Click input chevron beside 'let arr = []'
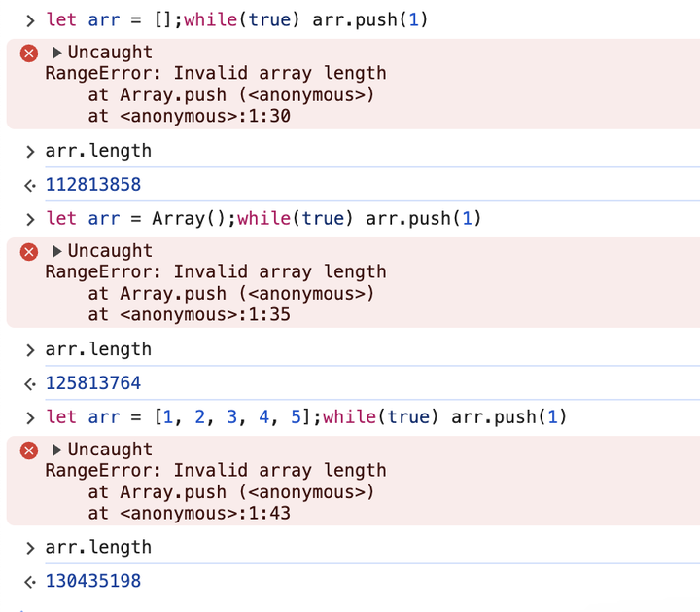 click(30, 20)
